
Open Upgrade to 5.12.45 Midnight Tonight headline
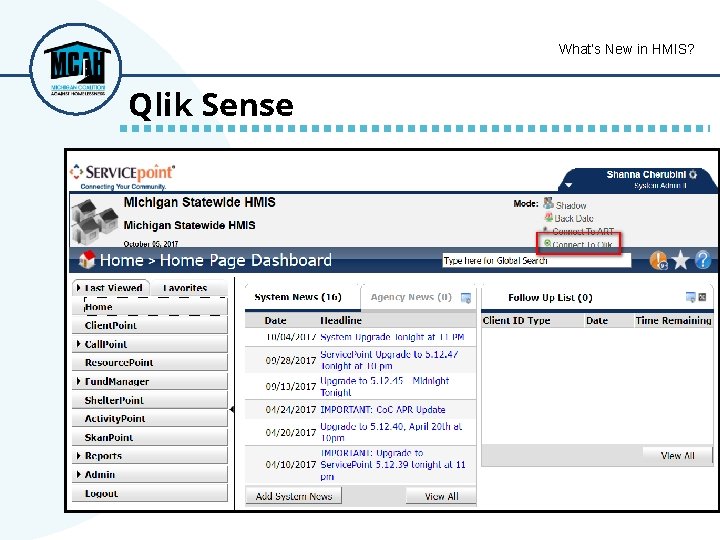tap(384, 386)
